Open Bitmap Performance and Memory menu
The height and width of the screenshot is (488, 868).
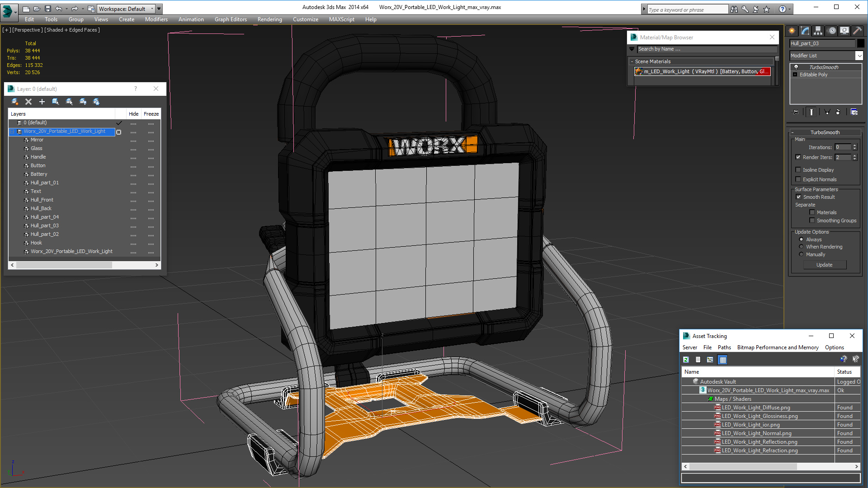778,347
